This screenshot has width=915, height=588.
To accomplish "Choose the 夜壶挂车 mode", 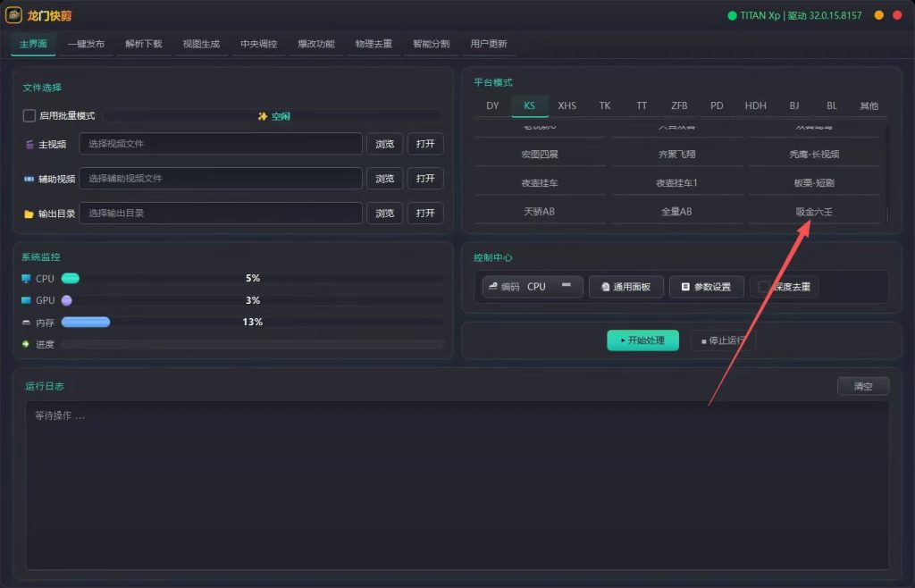I will 539,183.
